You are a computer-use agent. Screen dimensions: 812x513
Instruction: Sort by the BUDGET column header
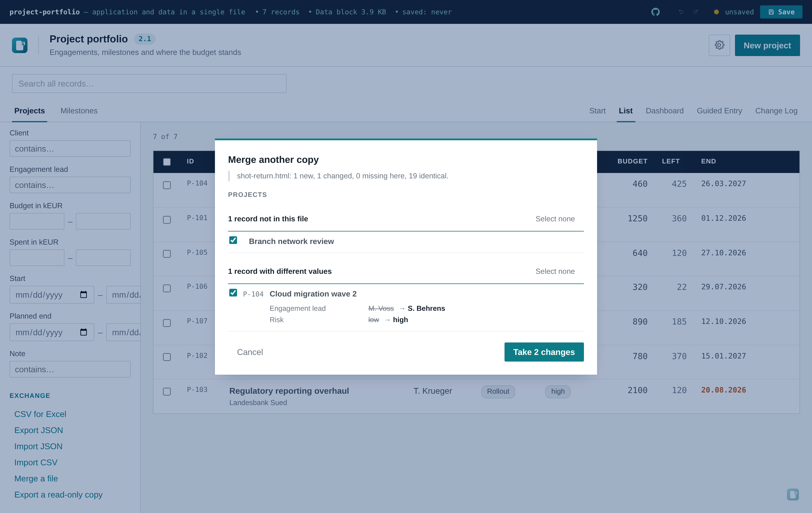632,161
